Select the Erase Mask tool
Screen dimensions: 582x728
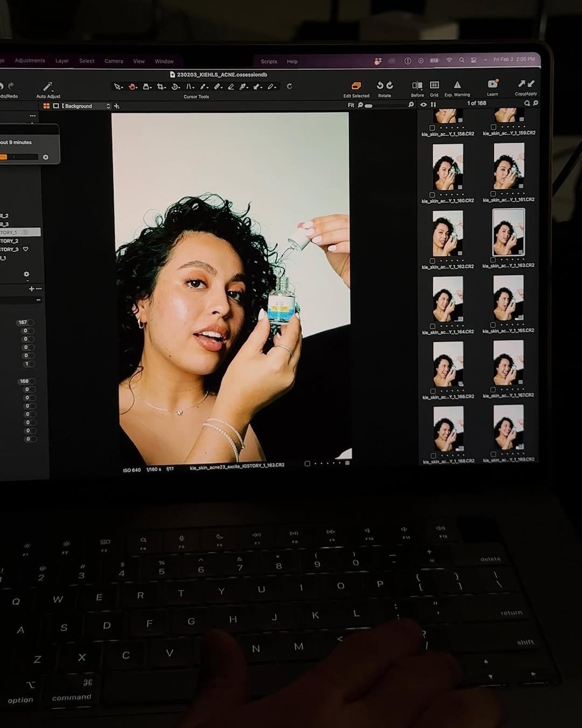(231, 87)
